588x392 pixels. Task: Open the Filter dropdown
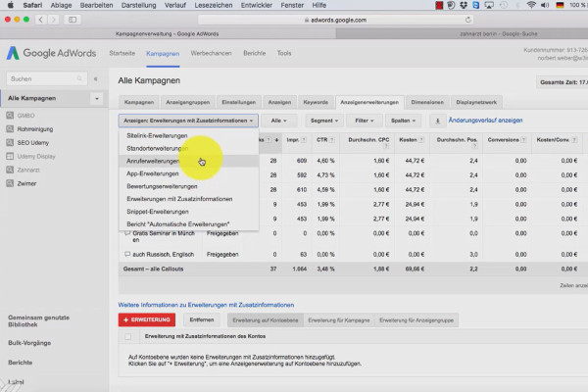coord(365,121)
